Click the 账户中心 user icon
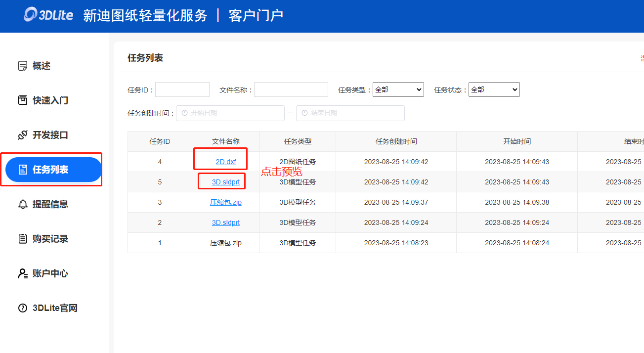The height and width of the screenshot is (353, 644). point(22,273)
